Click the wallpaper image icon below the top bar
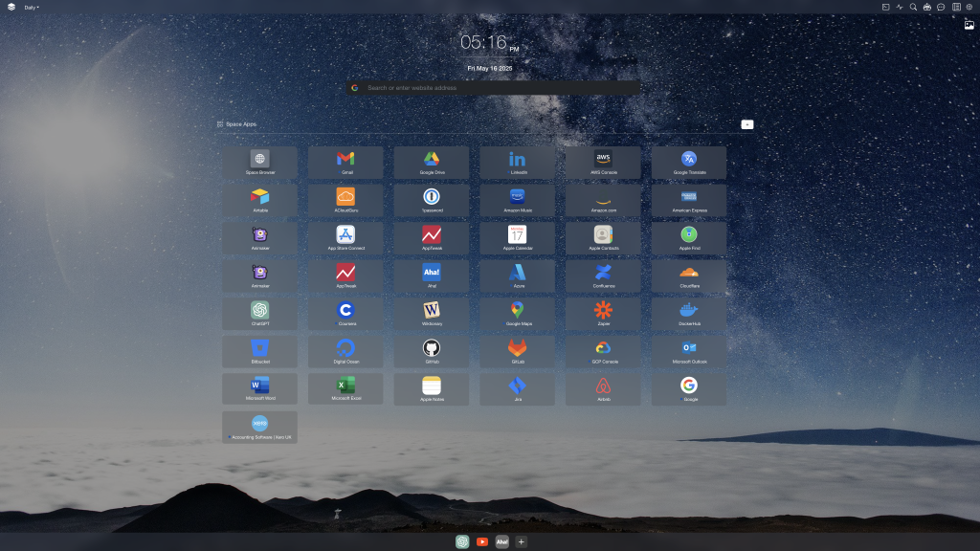The width and height of the screenshot is (980, 551). pyautogui.click(x=969, y=25)
